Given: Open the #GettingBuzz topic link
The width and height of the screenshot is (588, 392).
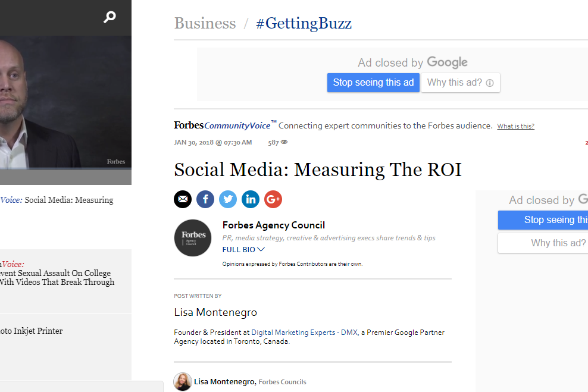Looking at the screenshot, I should 304,23.
